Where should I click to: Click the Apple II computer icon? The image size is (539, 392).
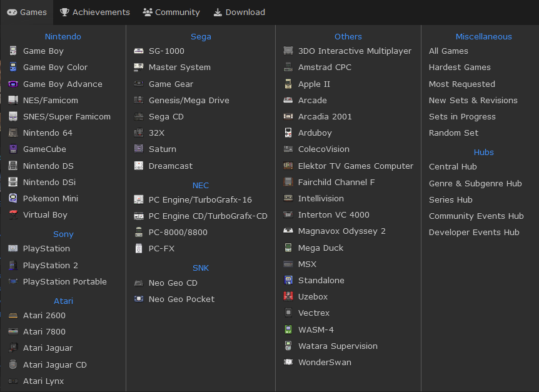click(288, 84)
